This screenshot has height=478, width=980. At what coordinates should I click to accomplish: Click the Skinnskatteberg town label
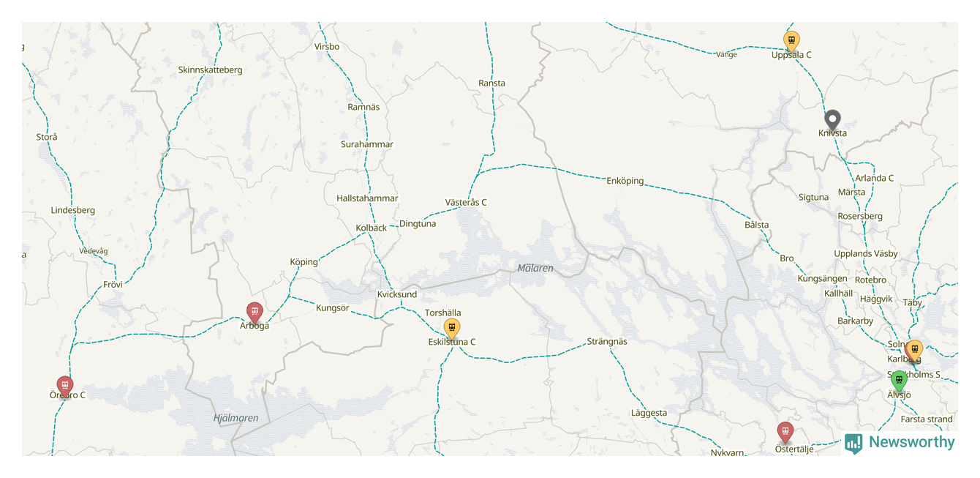tap(210, 70)
